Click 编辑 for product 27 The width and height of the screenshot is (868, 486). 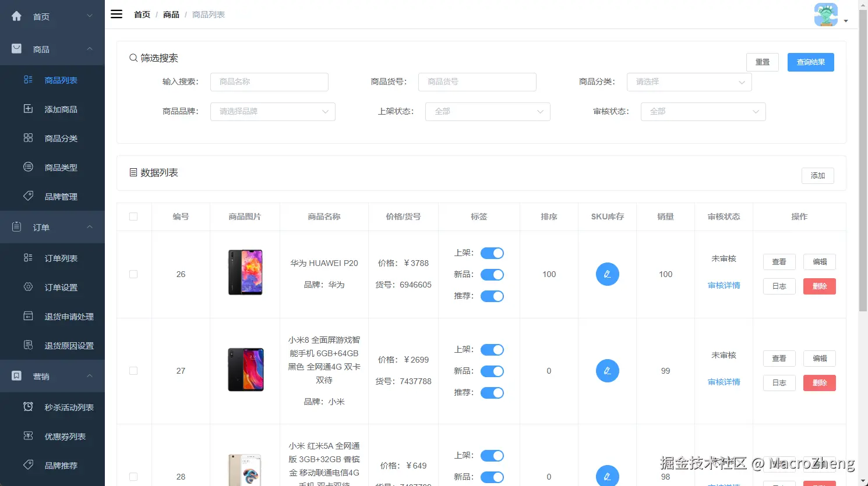pos(819,359)
